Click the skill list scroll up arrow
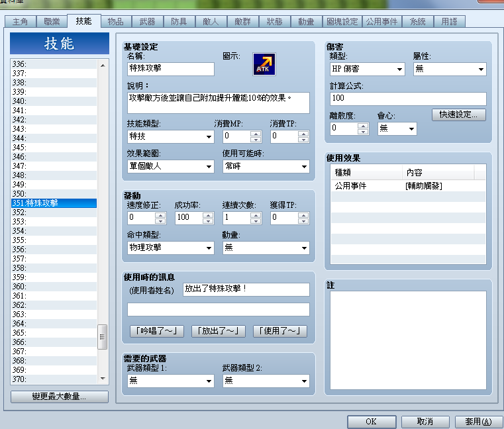 click(103, 66)
